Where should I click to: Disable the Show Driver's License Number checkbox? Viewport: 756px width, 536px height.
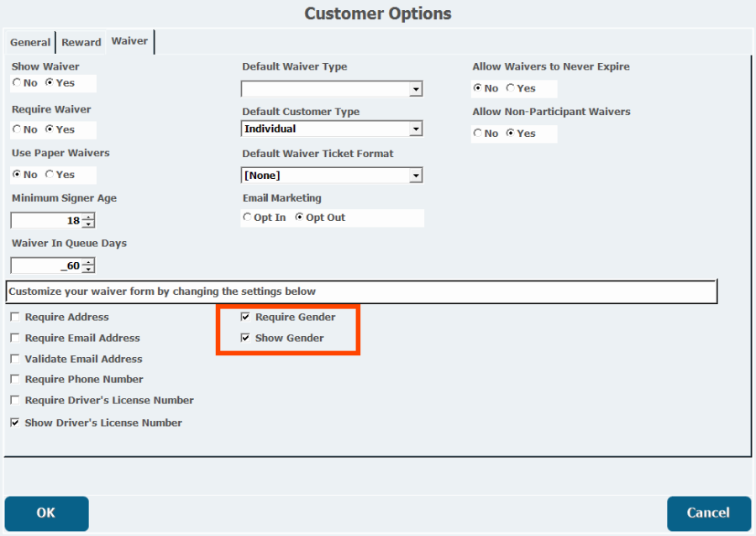[x=15, y=423]
